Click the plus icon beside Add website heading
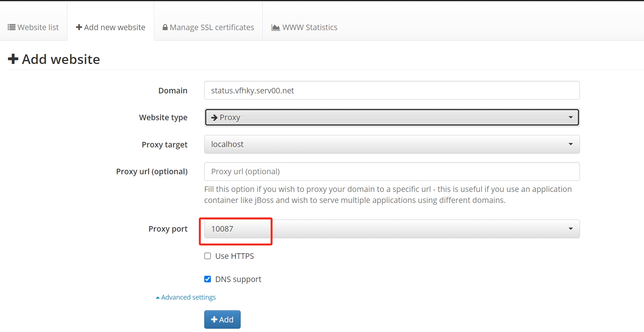 coord(13,59)
